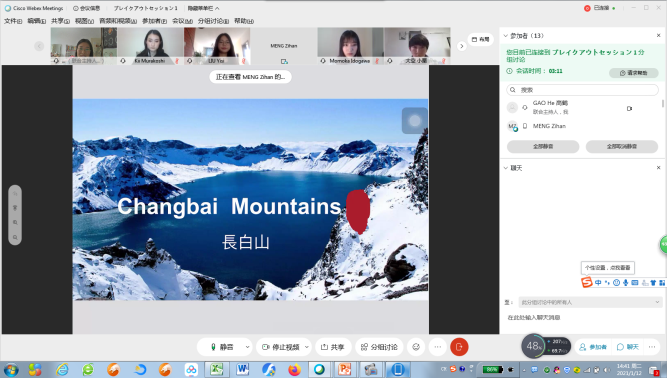Toggle the 静音 mute microphone button
667x378 pixels.
click(222, 347)
